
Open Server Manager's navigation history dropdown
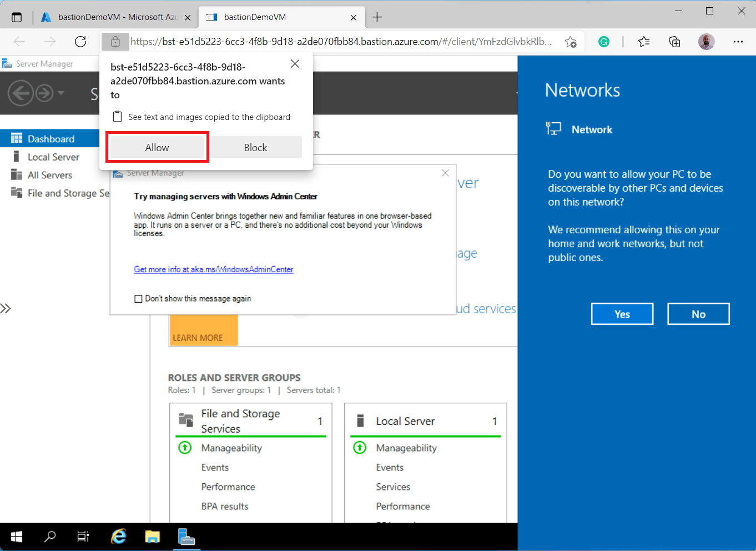(61, 93)
